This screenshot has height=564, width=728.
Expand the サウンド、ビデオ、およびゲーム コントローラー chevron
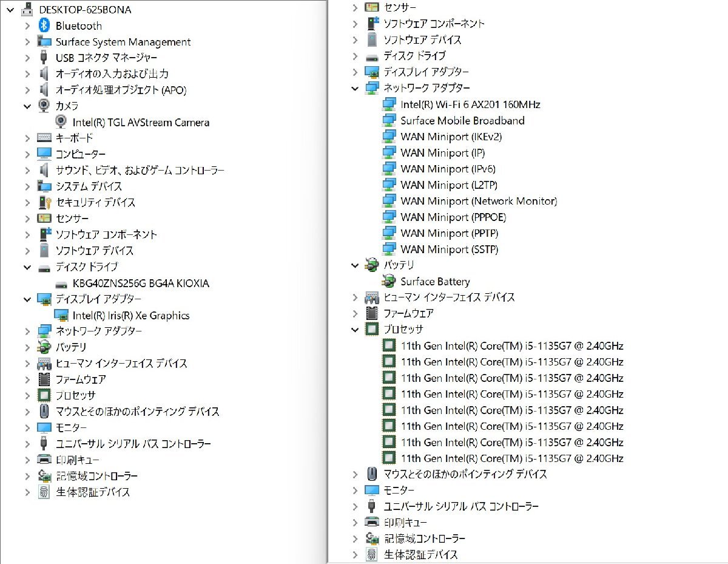coord(27,170)
